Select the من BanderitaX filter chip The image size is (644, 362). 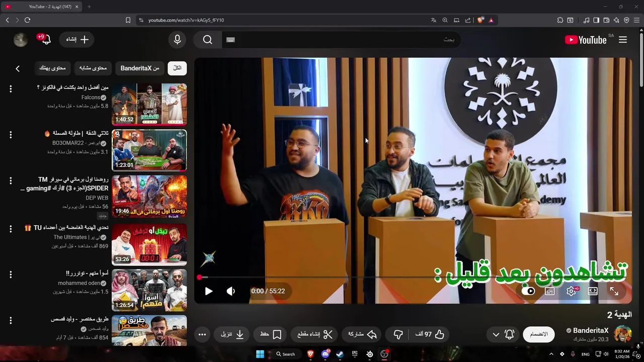tap(140, 68)
